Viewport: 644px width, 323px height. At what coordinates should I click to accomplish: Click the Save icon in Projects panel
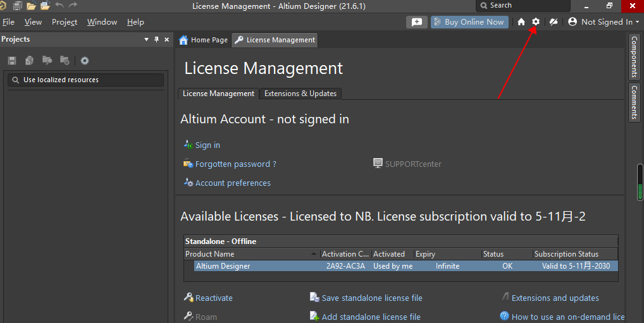click(12, 61)
